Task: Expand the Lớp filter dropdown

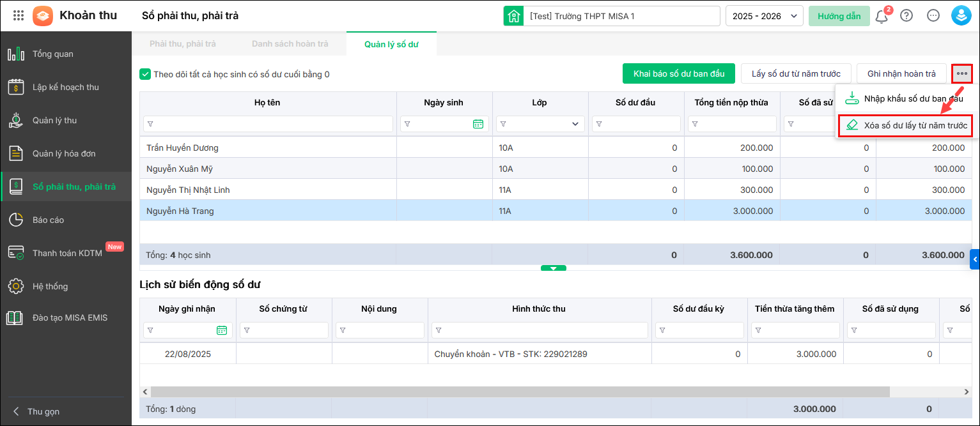Action: coord(575,124)
